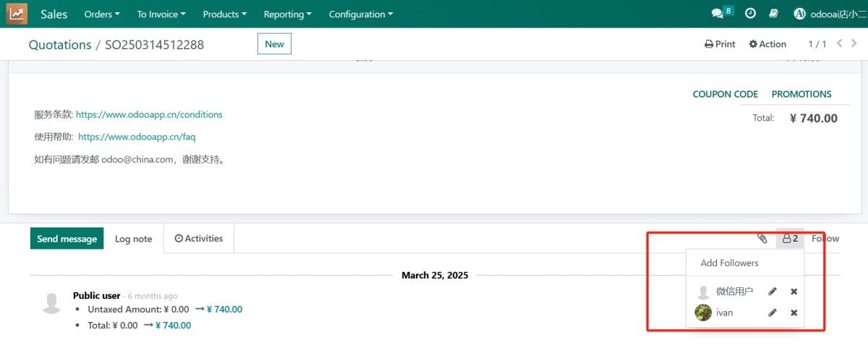Image resolution: width=868 pixels, height=348 pixels.
Task: Select the Activities tab
Action: (199, 238)
